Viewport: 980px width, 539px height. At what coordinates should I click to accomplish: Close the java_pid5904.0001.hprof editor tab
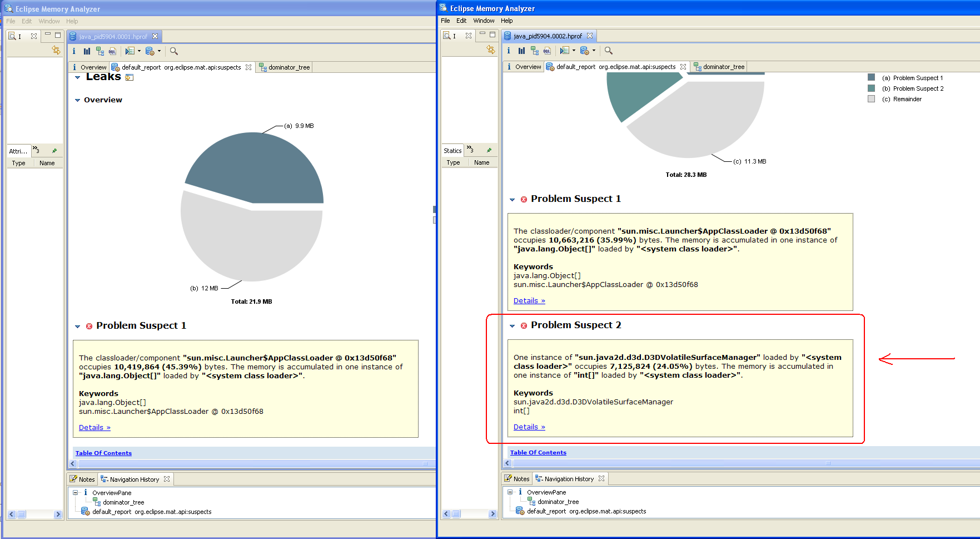coord(155,37)
